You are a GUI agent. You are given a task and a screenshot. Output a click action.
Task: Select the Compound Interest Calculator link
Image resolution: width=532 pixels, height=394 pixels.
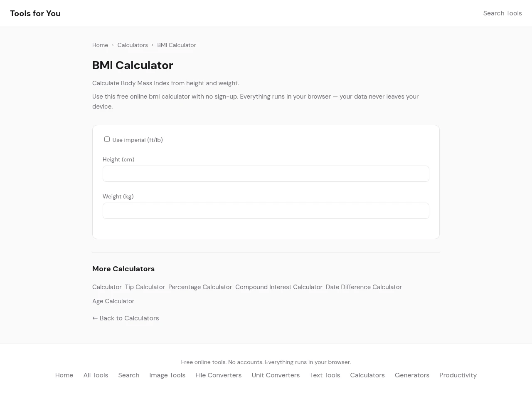pos(278,287)
